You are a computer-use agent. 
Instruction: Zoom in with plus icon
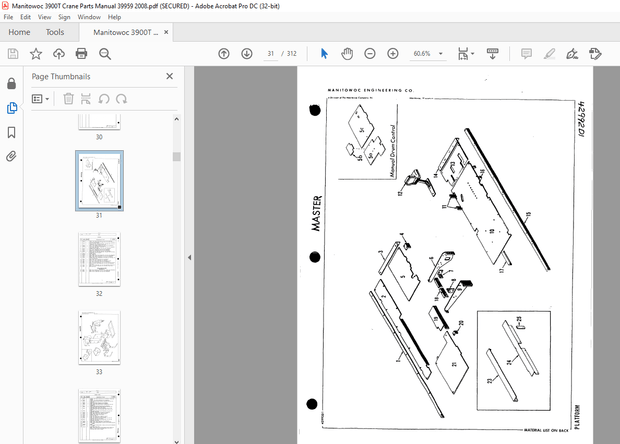click(x=393, y=54)
